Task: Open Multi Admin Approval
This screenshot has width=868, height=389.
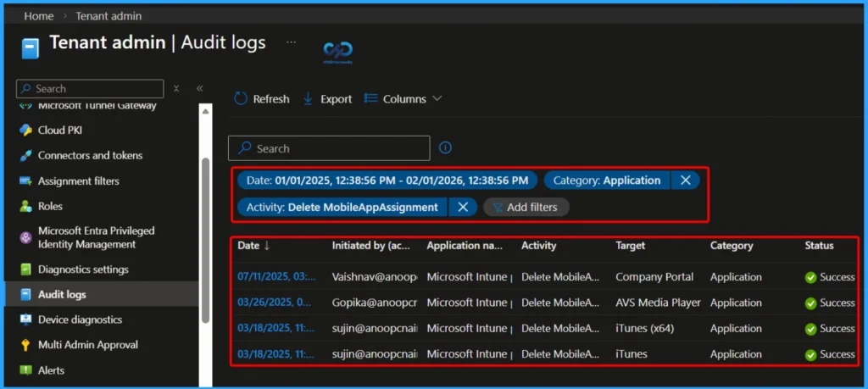Action: [x=88, y=345]
